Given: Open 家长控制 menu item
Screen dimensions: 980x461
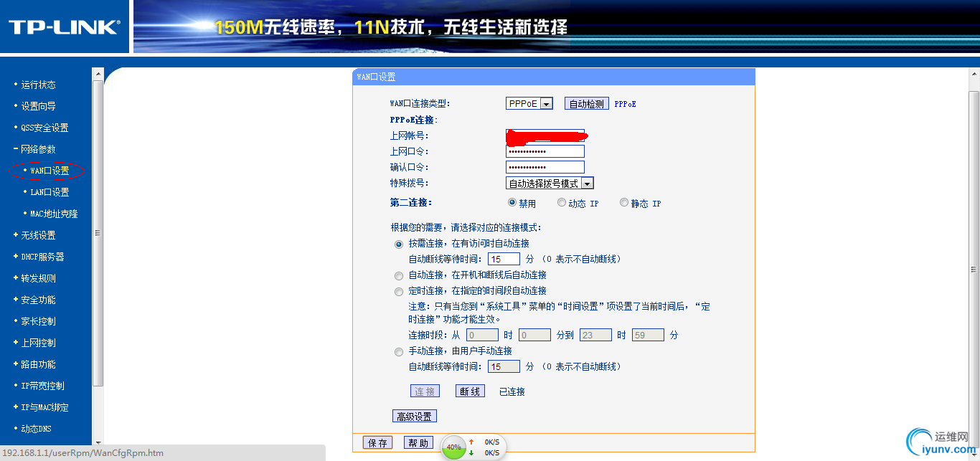Looking at the screenshot, I should (38, 321).
